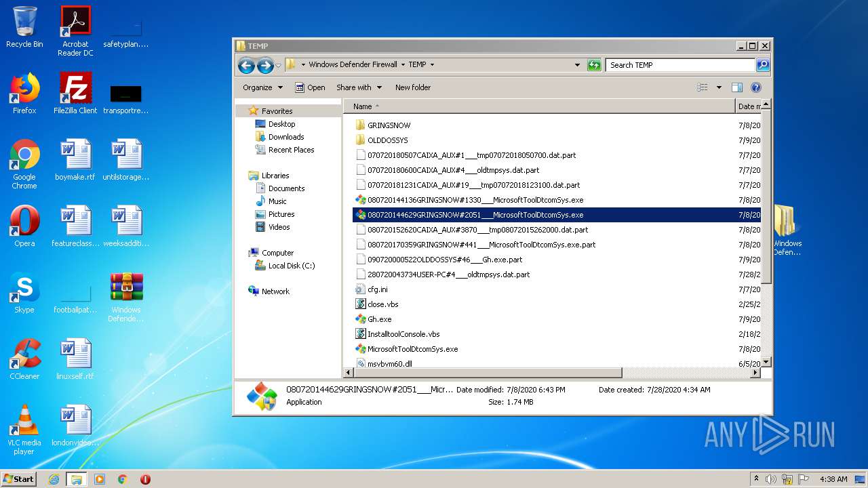
Task: Click into the Search TEMP field
Action: (x=680, y=65)
